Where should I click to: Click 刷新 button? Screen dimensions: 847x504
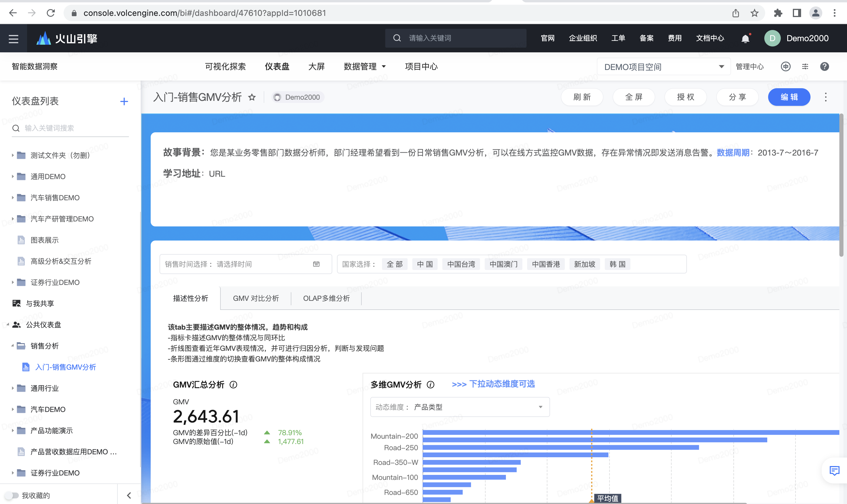point(582,97)
